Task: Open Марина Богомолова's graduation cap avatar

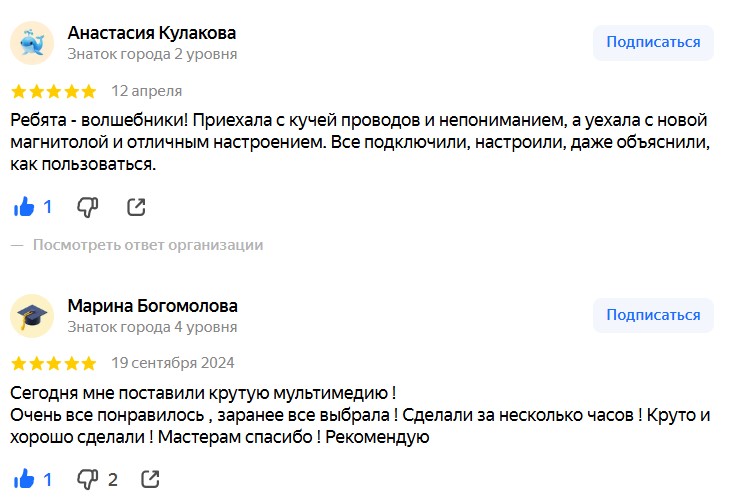Action: click(x=32, y=316)
